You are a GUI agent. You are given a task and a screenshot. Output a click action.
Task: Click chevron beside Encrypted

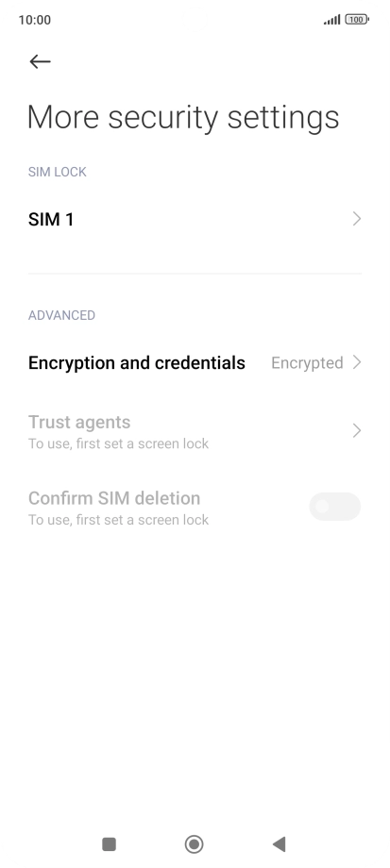(357, 362)
